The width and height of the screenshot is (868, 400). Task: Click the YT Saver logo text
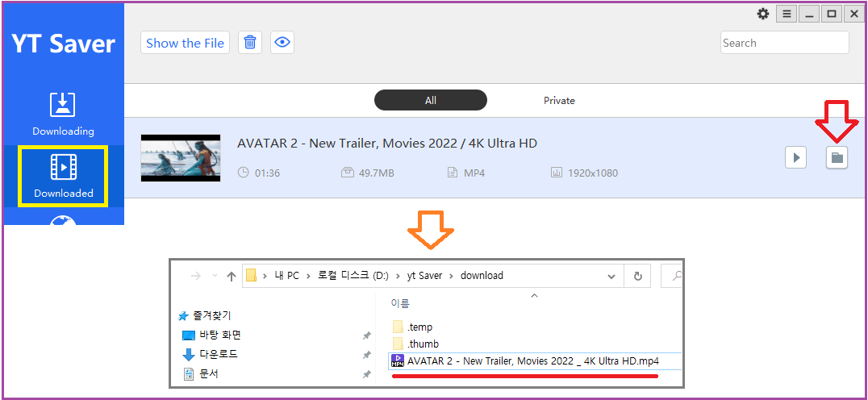pos(63,44)
